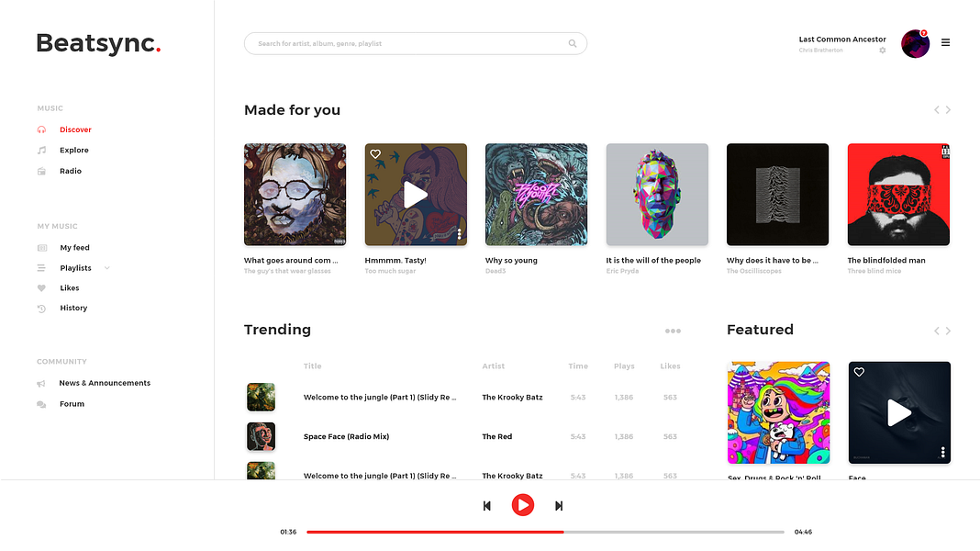
Task: Skip to next track
Action: pyautogui.click(x=559, y=506)
